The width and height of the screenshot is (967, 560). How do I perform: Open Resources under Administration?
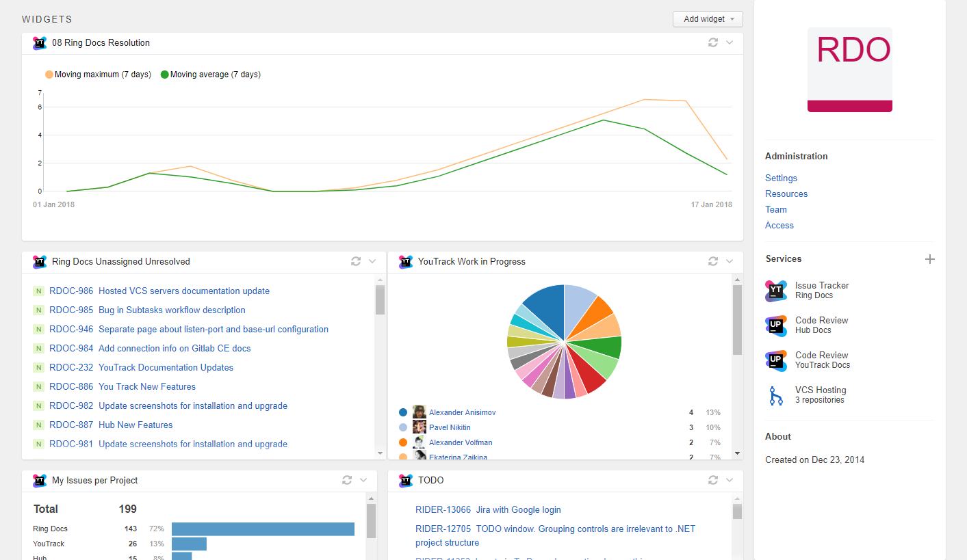[x=786, y=194]
